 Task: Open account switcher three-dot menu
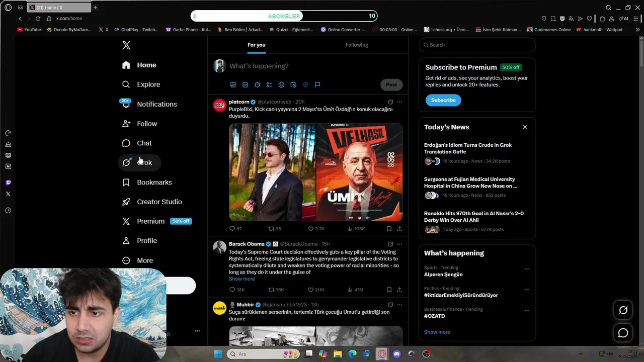(197, 331)
